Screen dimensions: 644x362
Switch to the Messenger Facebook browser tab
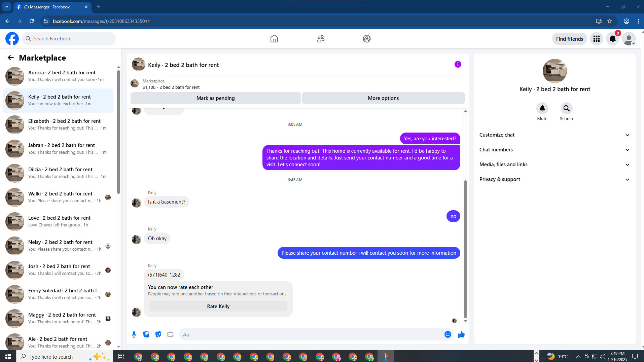point(52,7)
